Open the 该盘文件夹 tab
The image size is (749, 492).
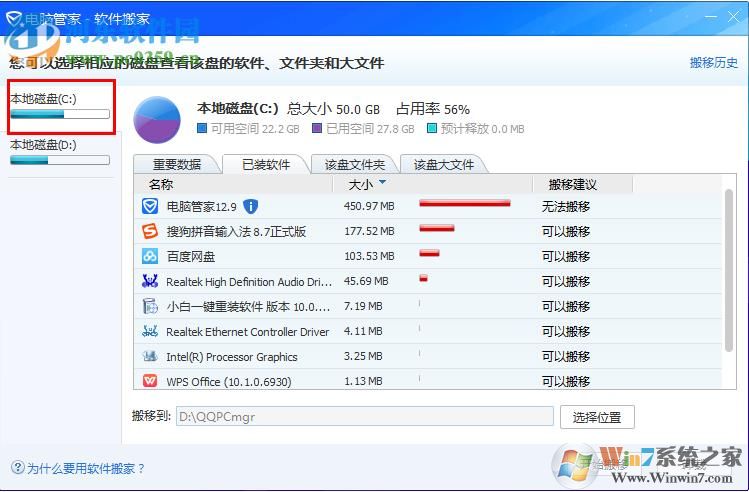[x=354, y=164]
